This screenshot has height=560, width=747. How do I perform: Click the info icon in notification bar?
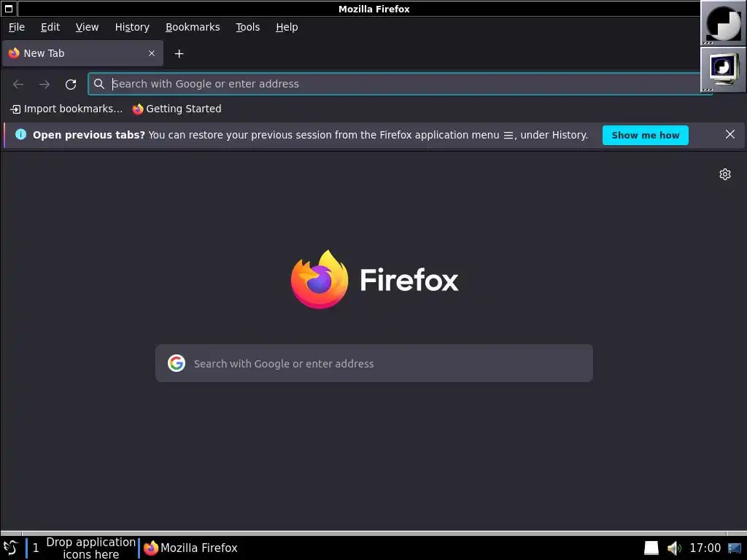[20, 134]
